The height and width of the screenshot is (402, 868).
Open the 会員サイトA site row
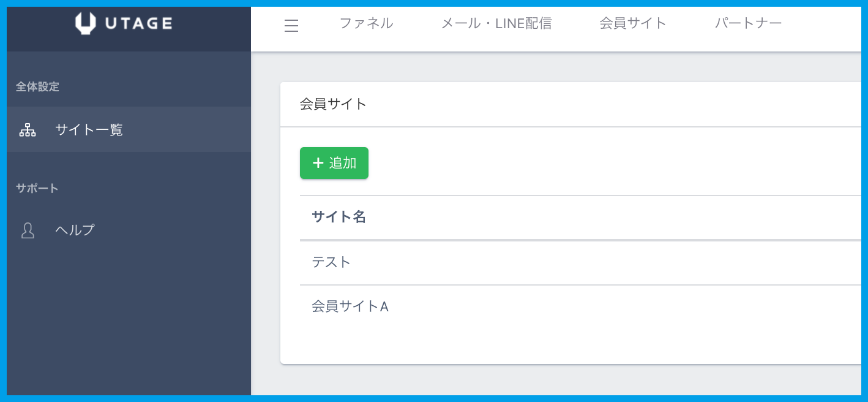coord(350,306)
